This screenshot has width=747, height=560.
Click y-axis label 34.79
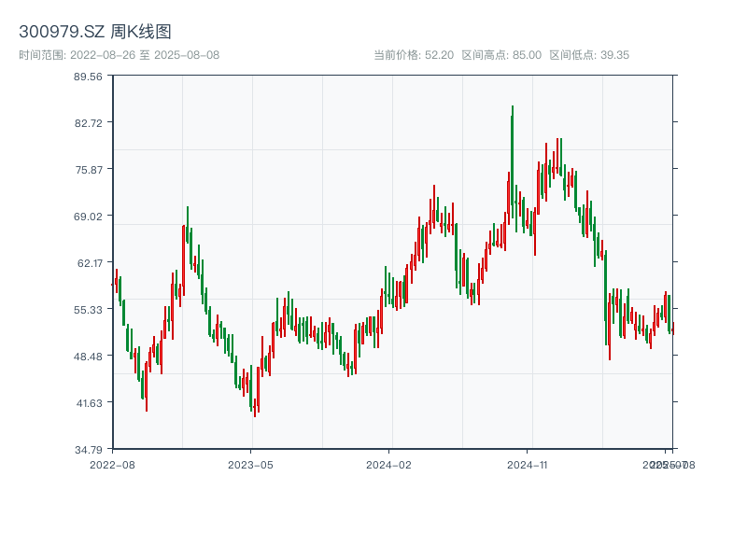tap(88, 450)
